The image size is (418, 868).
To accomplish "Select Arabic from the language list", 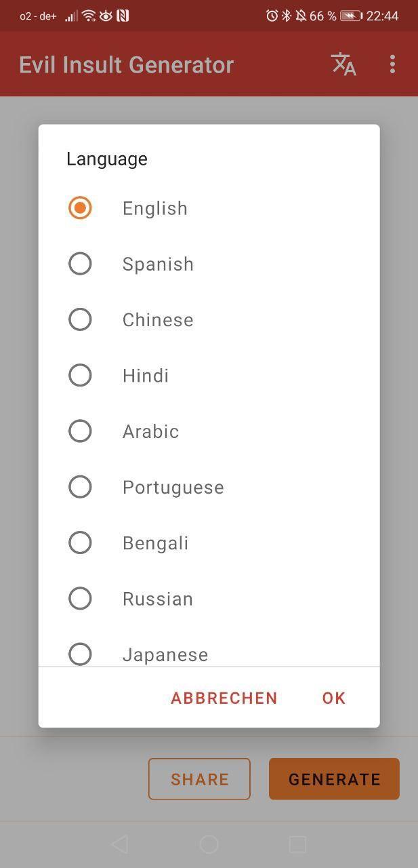I will tap(80, 431).
